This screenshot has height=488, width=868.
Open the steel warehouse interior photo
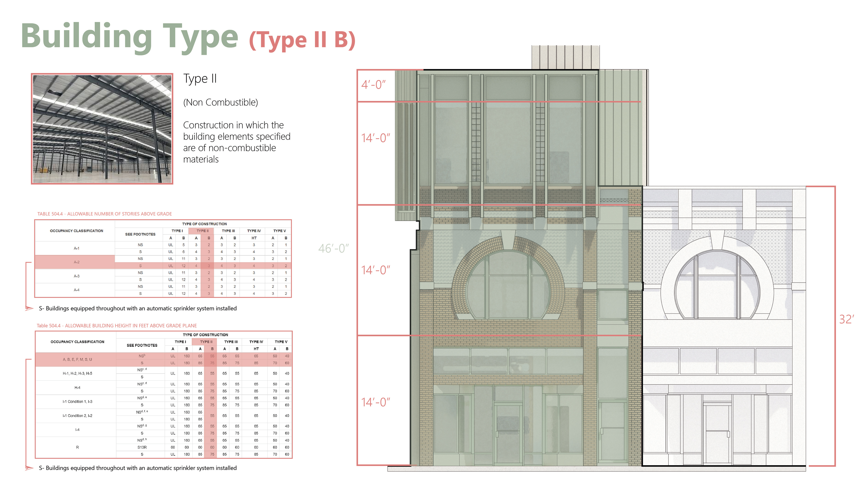pyautogui.click(x=102, y=129)
